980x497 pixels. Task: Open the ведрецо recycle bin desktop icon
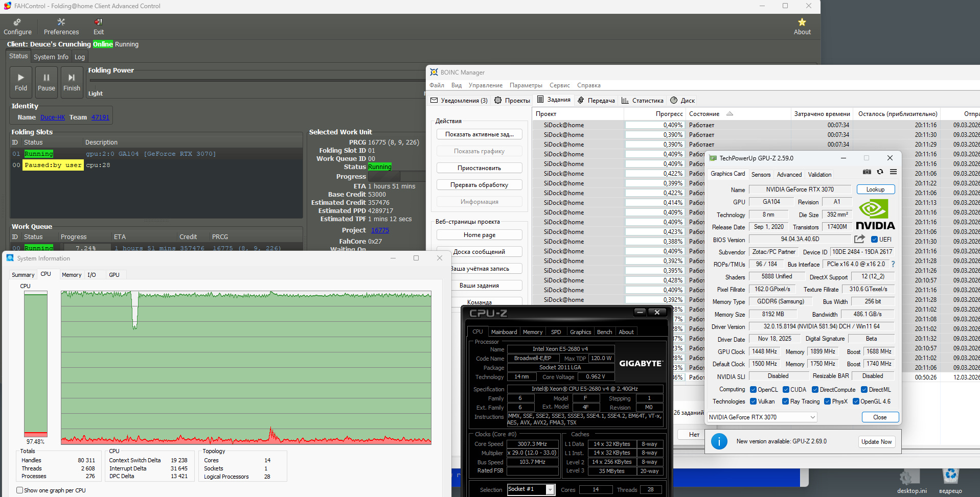point(950,482)
